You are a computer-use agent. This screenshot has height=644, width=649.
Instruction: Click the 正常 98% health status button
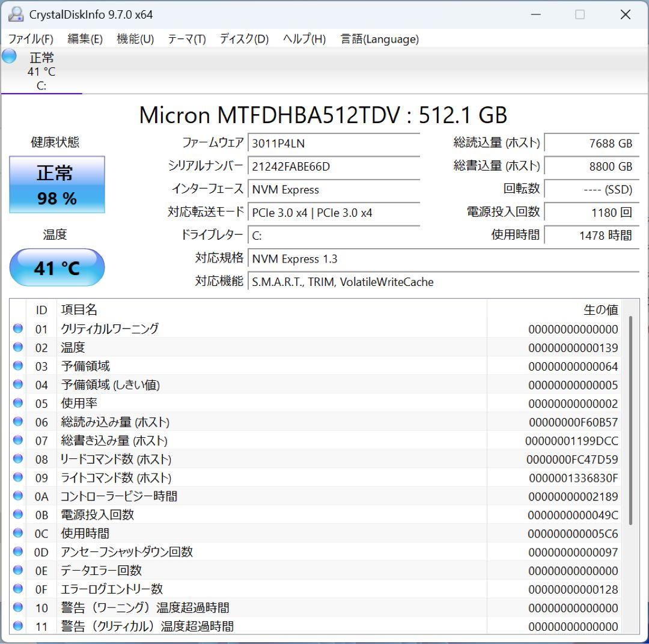(56, 184)
